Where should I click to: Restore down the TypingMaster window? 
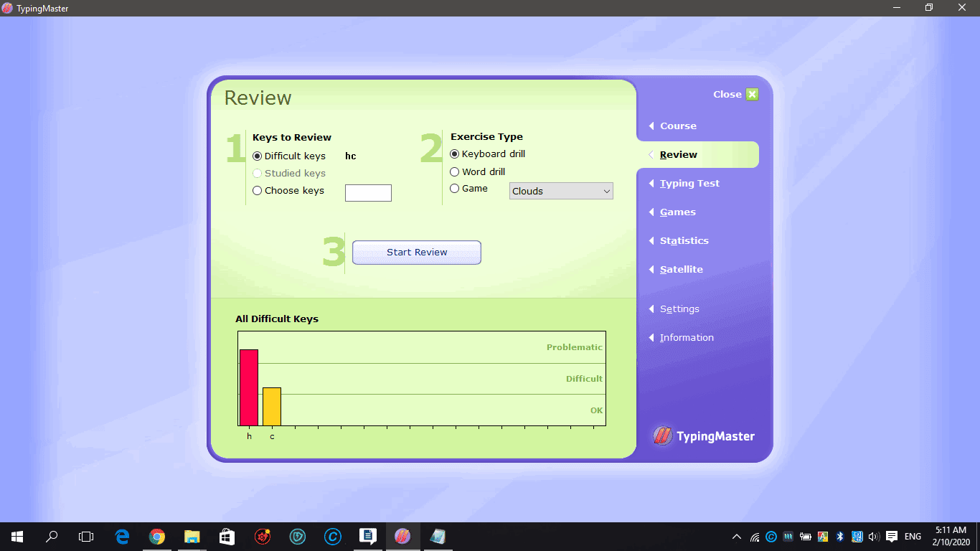(x=929, y=8)
